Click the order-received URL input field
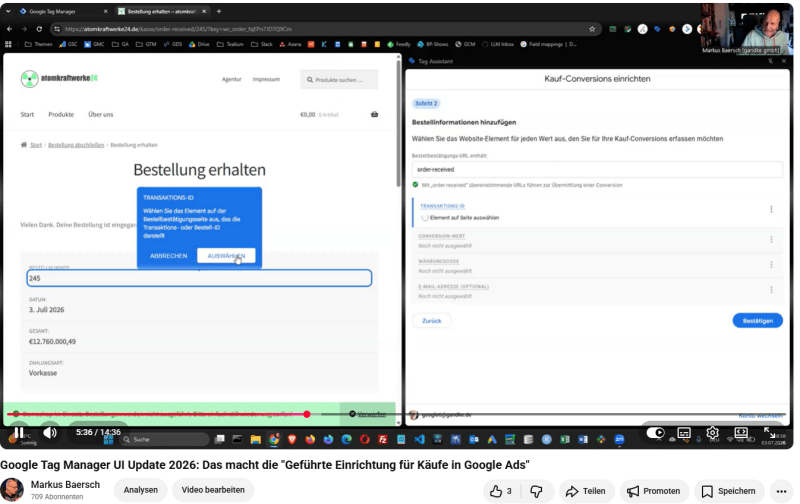The width and height of the screenshot is (800, 504). pyautogui.click(x=597, y=169)
